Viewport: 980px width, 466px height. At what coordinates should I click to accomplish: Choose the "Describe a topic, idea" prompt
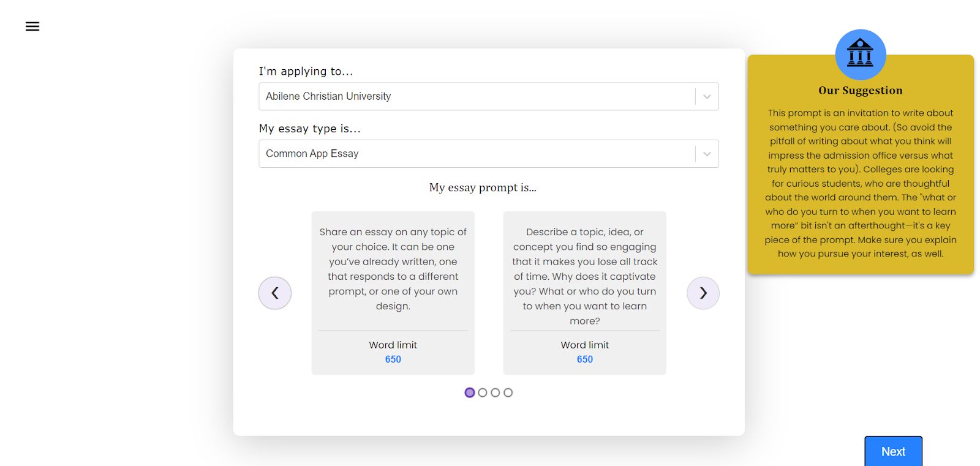585,276
